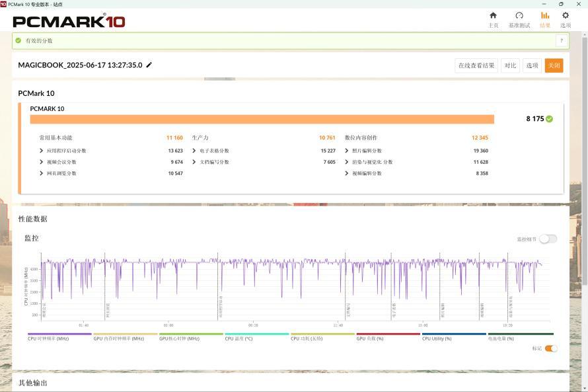Click result name MAGICBOOK_2025-06-17 13:27:35.0
Viewport: 588px width, 392px height.
[80, 65]
